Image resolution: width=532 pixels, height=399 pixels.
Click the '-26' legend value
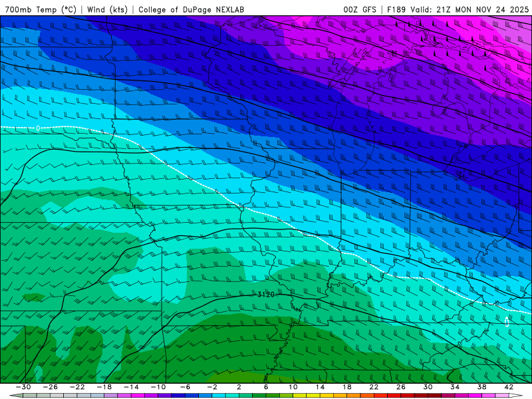[51, 387]
